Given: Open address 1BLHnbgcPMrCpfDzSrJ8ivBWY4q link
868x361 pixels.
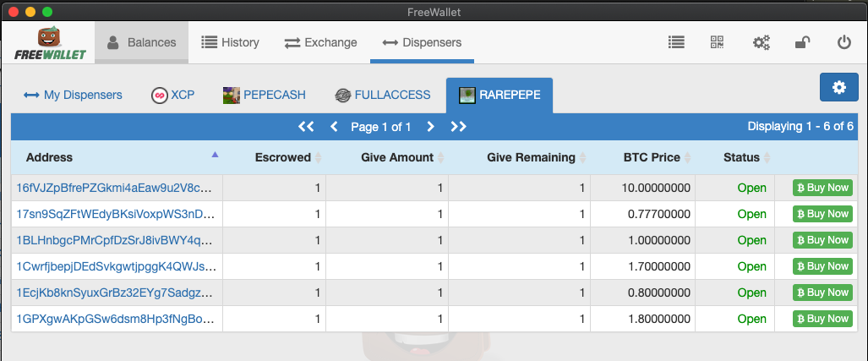Looking at the screenshot, I should click(113, 240).
